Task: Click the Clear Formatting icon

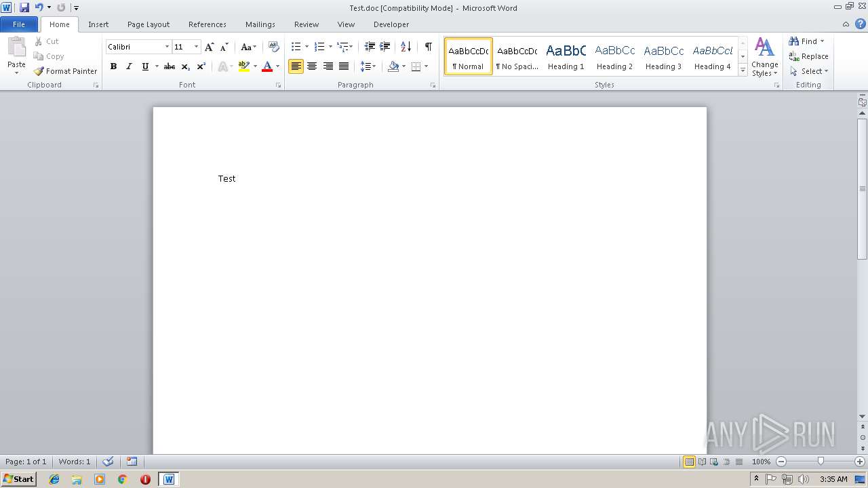Action: coord(274,47)
